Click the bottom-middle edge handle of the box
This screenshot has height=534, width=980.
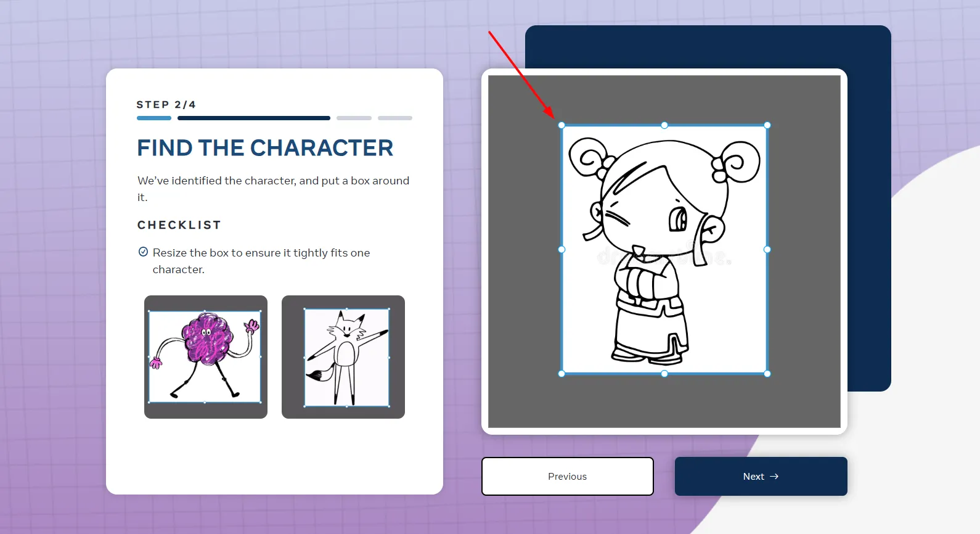click(664, 374)
